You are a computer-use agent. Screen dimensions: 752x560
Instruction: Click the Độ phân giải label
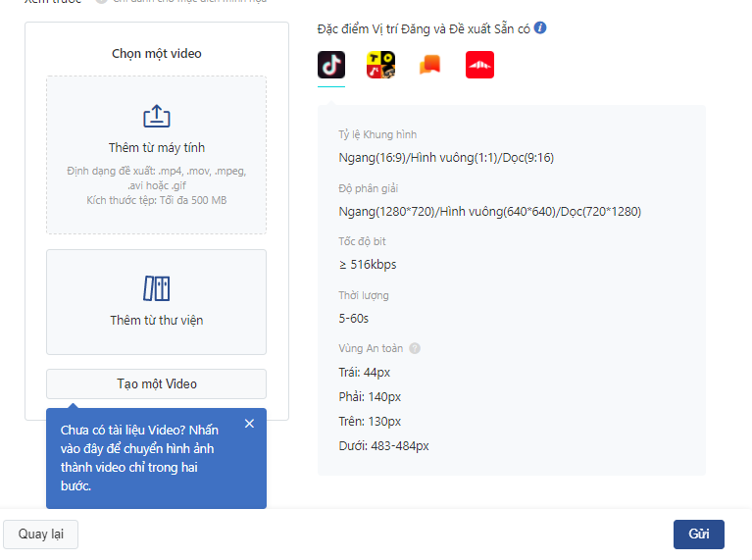click(x=369, y=188)
